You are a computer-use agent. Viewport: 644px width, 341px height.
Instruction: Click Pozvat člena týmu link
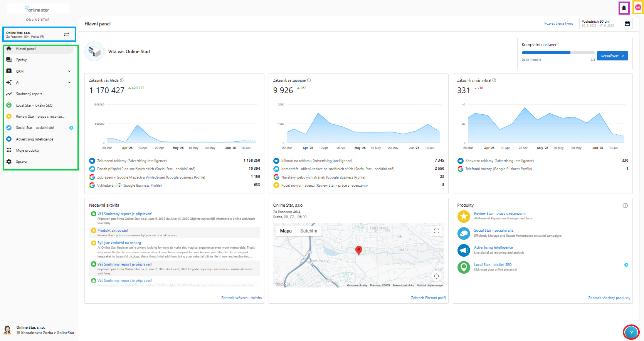point(558,23)
